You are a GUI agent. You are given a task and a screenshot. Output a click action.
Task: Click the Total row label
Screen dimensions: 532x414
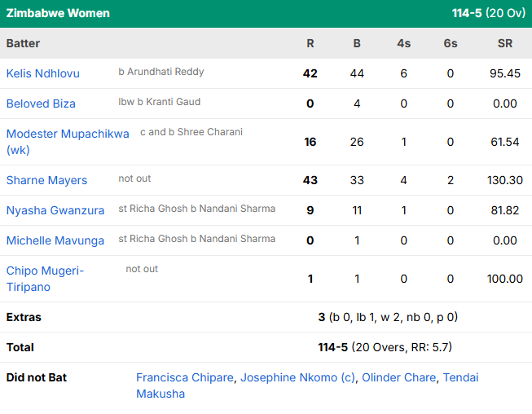[20, 347]
